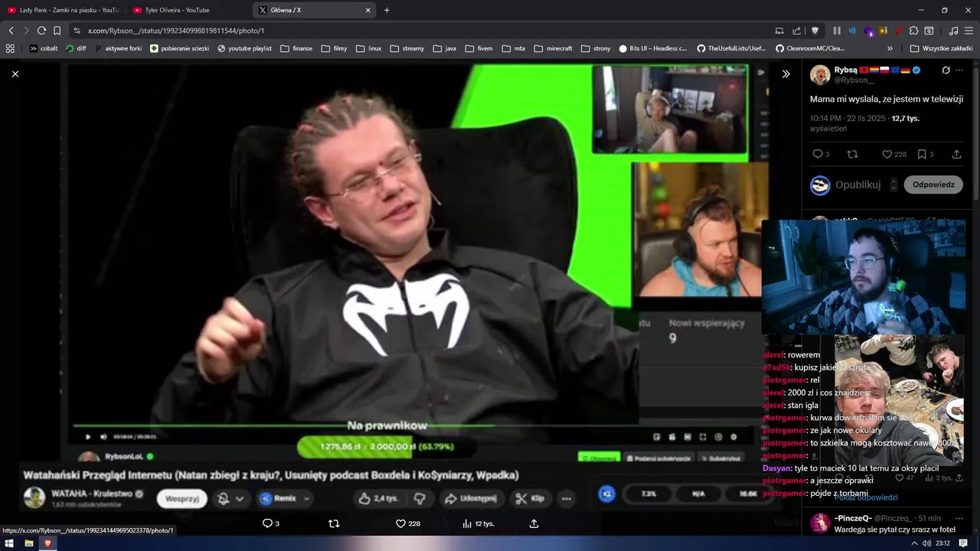Open the diff bookmark
This screenshot has width=980, height=551.
76,48
